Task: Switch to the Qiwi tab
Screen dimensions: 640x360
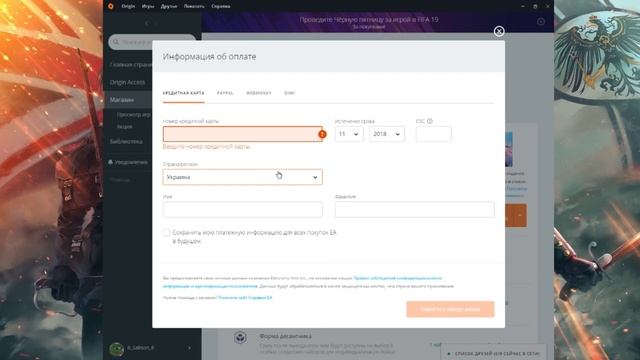Action: [x=289, y=93]
